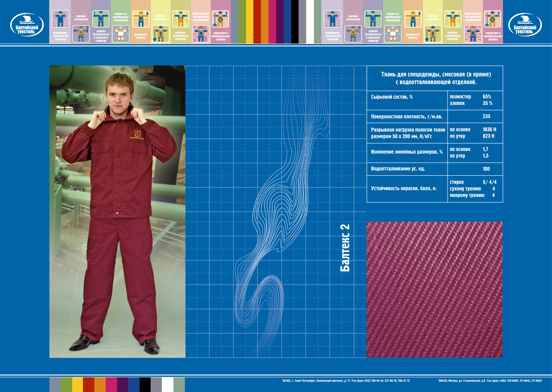Select the snowflake cold-protection worker icon, left strip
552x392 pixels.
(x=121, y=34)
